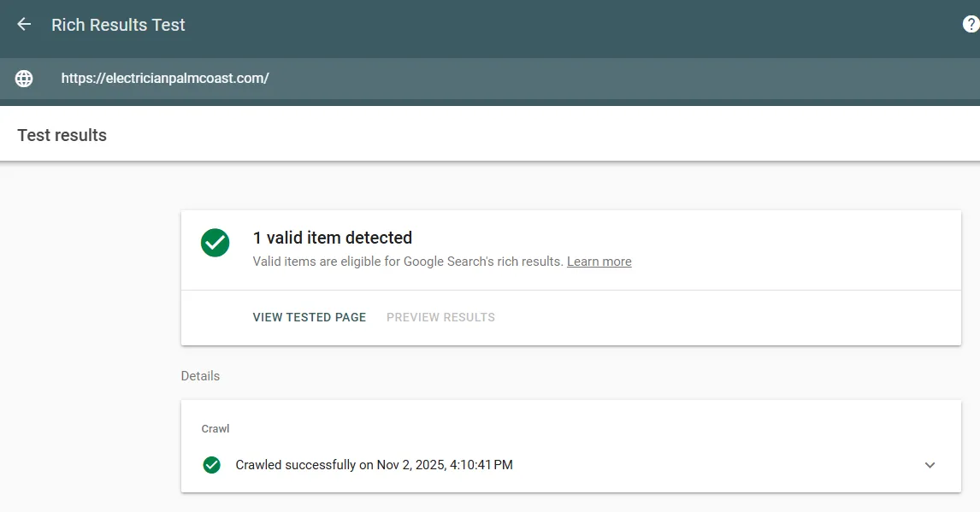Click the green checkmark beside valid item

215,243
